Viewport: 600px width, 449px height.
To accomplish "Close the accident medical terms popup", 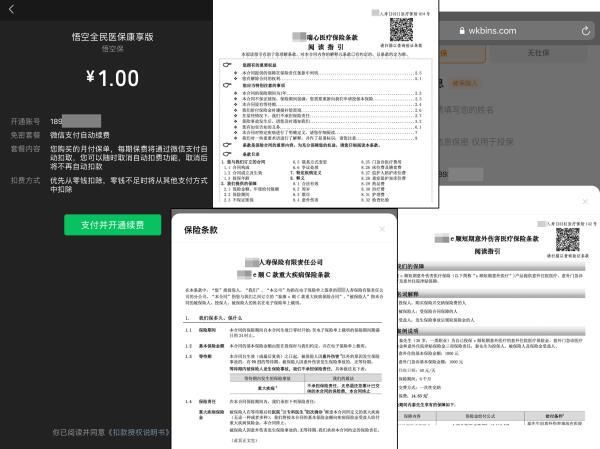I will 585,201.
